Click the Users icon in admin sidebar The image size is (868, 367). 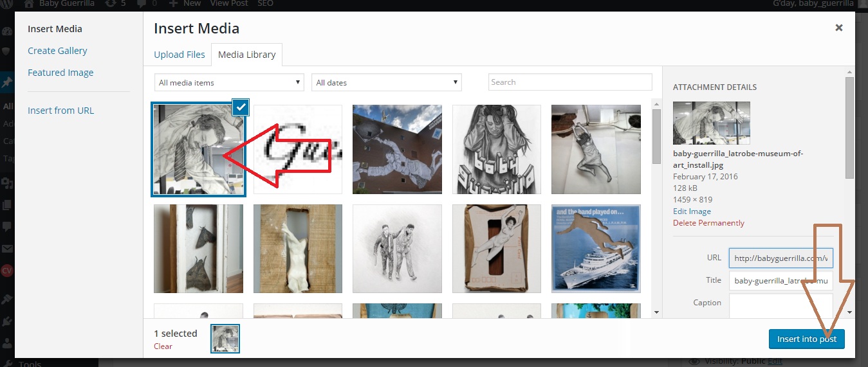7,343
